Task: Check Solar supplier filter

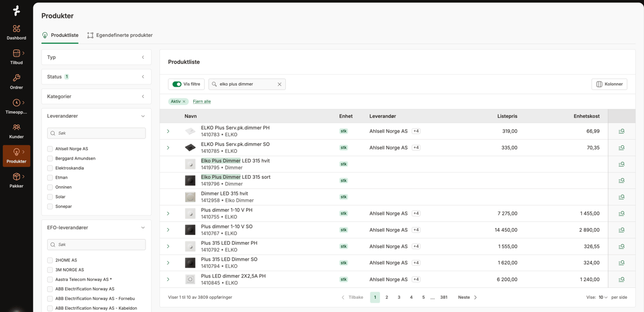Action: click(50, 197)
